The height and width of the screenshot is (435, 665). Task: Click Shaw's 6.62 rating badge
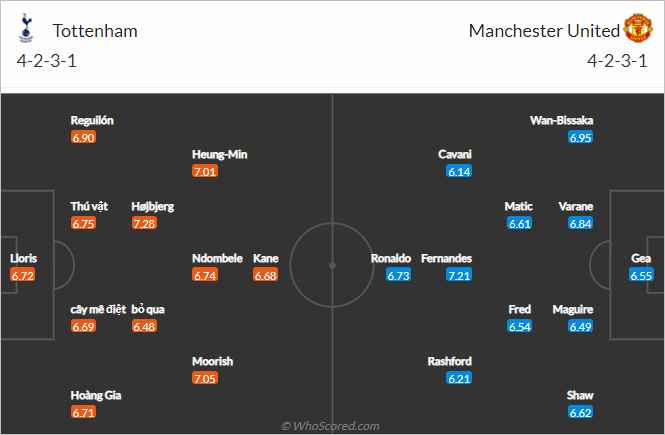coord(580,413)
